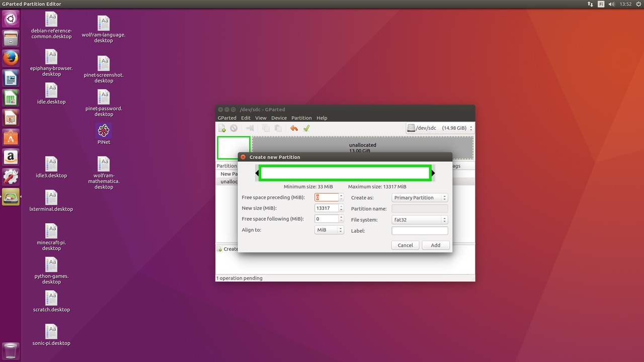644x362 pixels.
Task: Click Free space following spinner arrows
Action: tap(341, 219)
